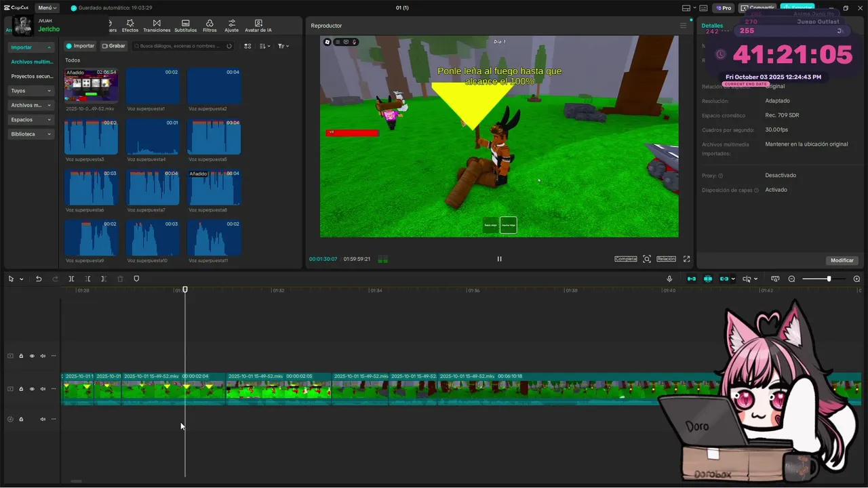This screenshot has width=868, height=488.
Task: Open the Transiciones tab
Action: click(157, 26)
